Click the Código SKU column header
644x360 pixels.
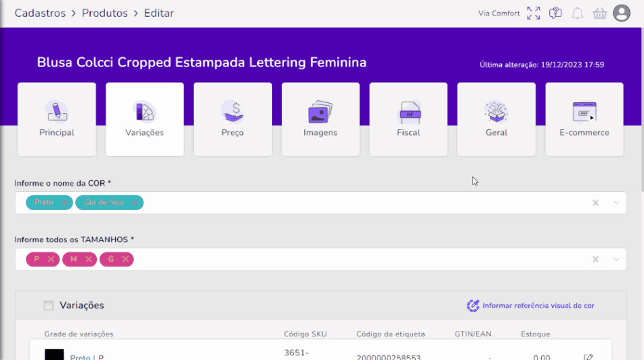coord(305,334)
